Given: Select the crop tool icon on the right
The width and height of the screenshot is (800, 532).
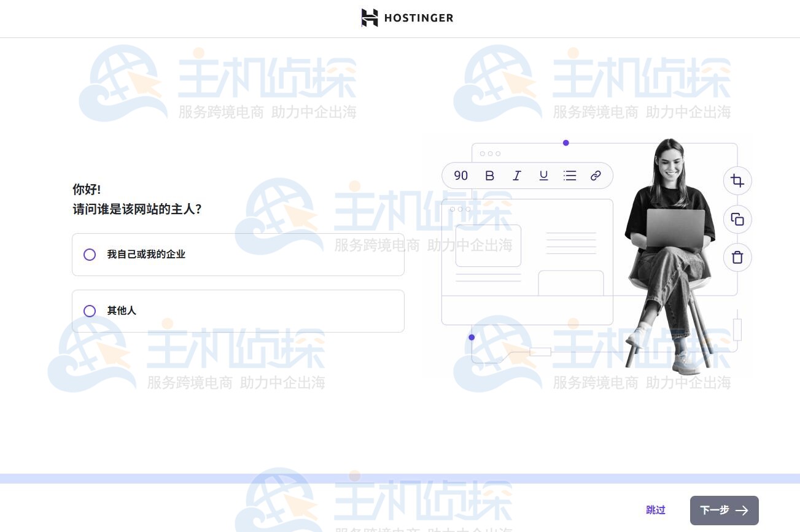Looking at the screenshot, I should tap(737, 180).
